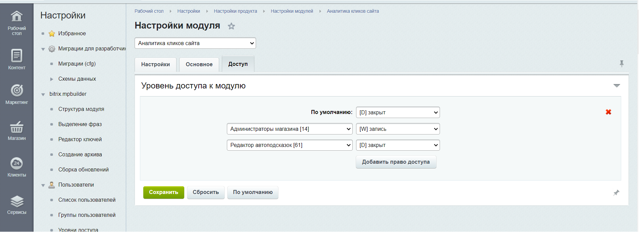The image size is (644, 232).
Task: Open the По умолчанию access level dropdown
Action: 398,112
